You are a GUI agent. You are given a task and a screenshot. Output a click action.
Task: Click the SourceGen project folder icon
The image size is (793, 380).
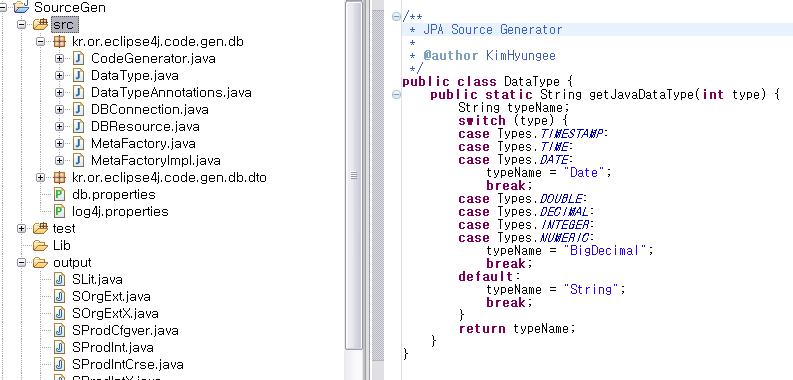(21, 7)
